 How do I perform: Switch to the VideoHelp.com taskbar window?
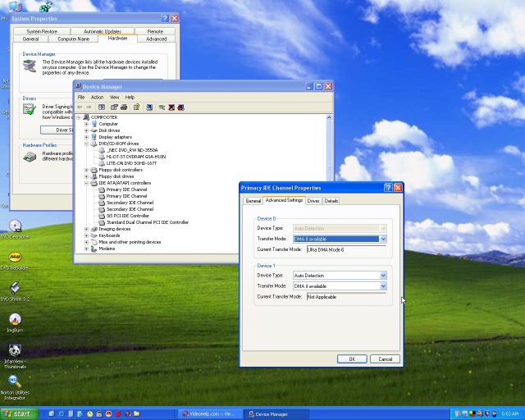(x=209, y=414)
